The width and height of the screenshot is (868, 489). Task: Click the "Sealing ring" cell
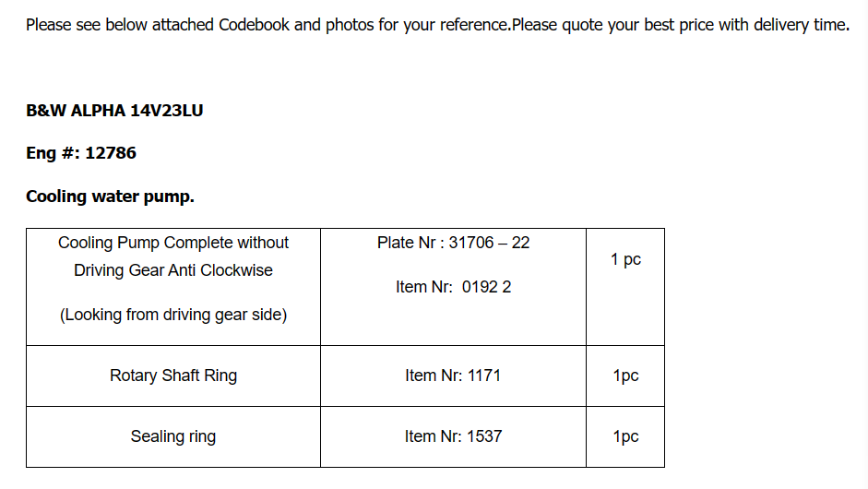[x=173, y=436]
